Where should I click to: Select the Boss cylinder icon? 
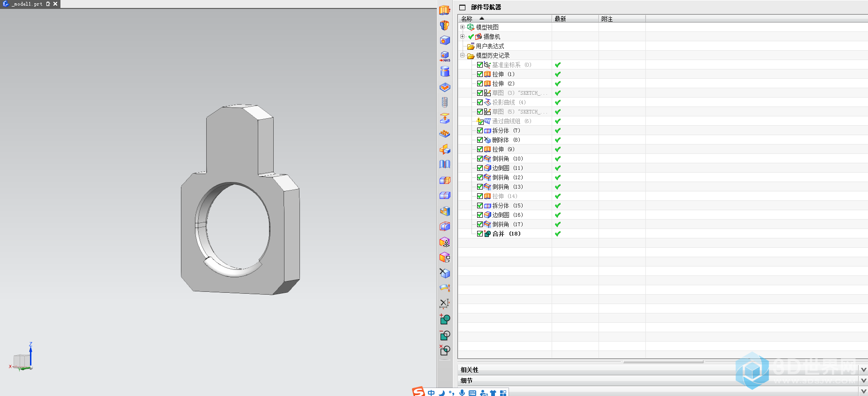coord(445,72)
